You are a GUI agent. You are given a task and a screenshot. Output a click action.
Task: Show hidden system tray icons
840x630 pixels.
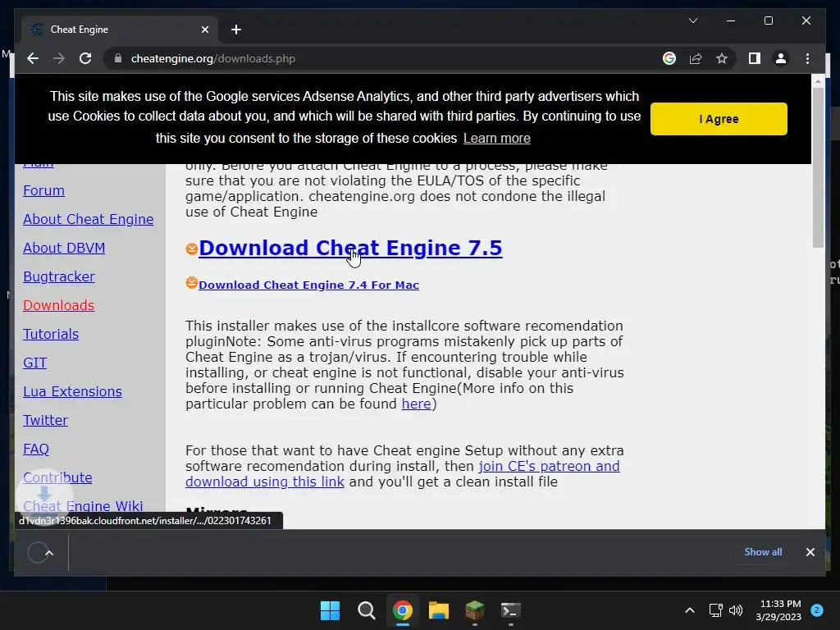690,610
